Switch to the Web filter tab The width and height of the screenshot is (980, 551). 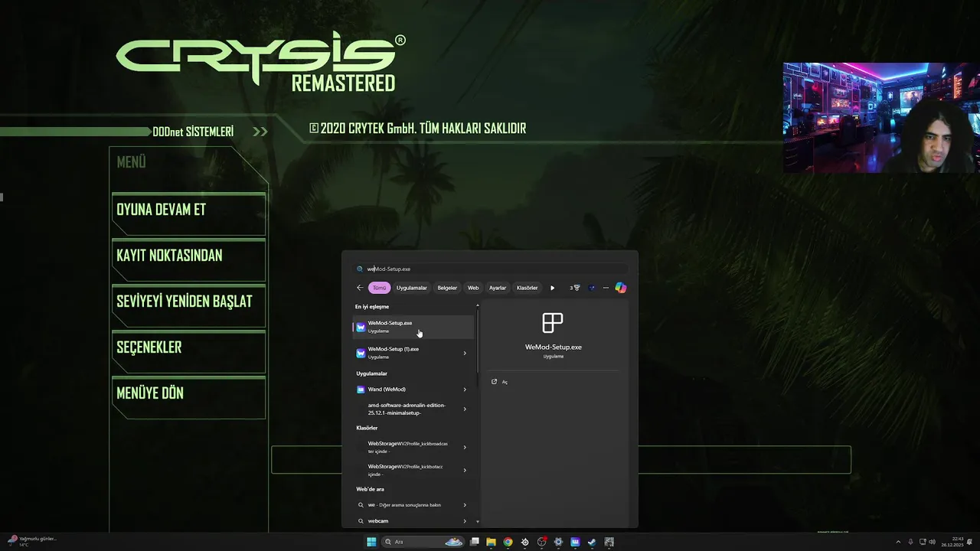click(x=473, y=288)
